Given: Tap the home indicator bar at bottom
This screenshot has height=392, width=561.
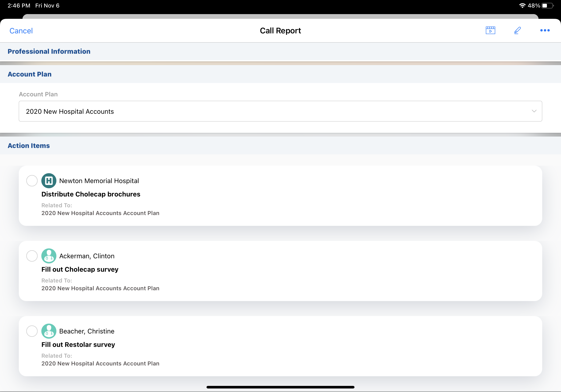Looking at the screenshot, I should pos(280,387).
